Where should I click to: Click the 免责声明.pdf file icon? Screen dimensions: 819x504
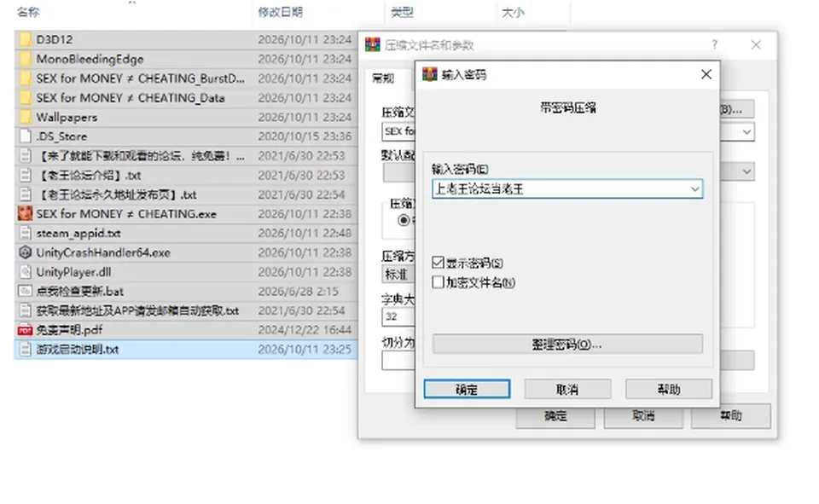[x=25, y=330]
